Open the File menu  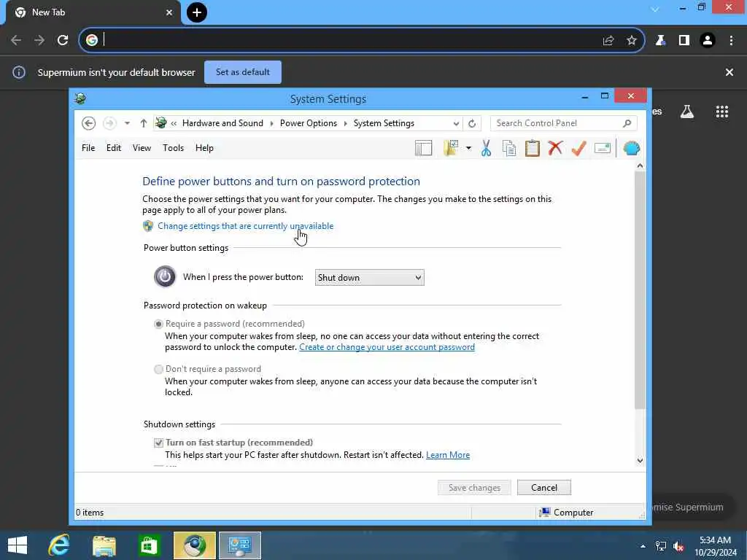[88, 148]
